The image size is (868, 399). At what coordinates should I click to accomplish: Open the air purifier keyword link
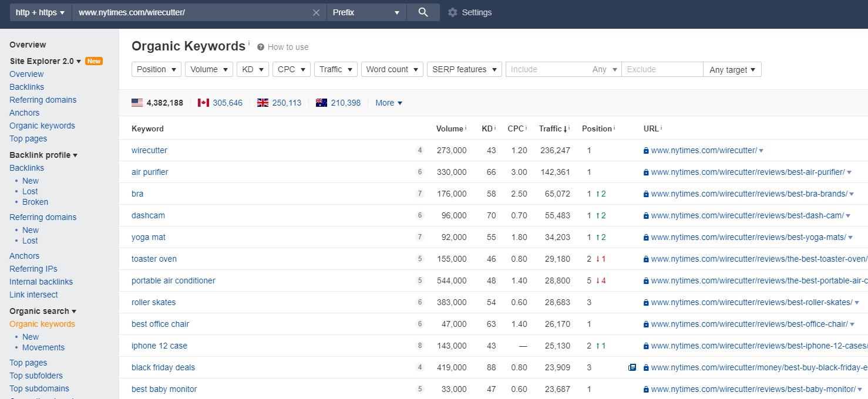150,172
